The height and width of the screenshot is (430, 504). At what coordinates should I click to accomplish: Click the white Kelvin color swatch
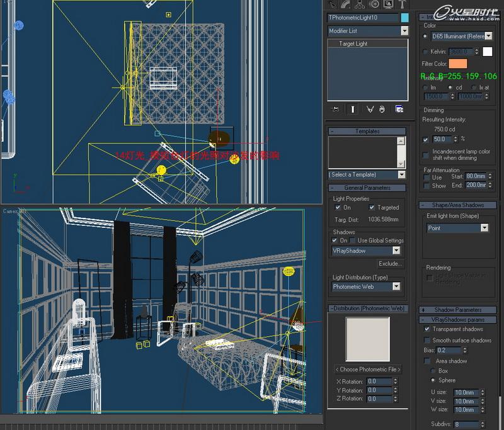[x=487, y=52]
